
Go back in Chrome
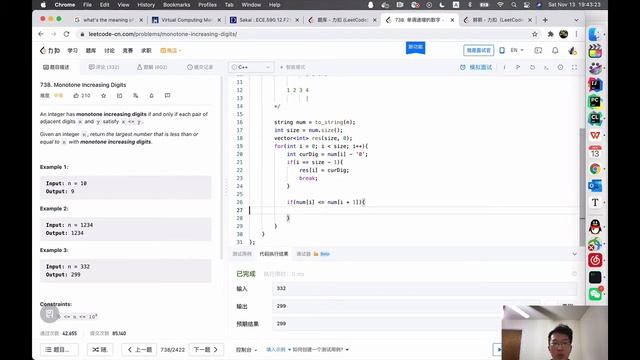click(41, 34)
